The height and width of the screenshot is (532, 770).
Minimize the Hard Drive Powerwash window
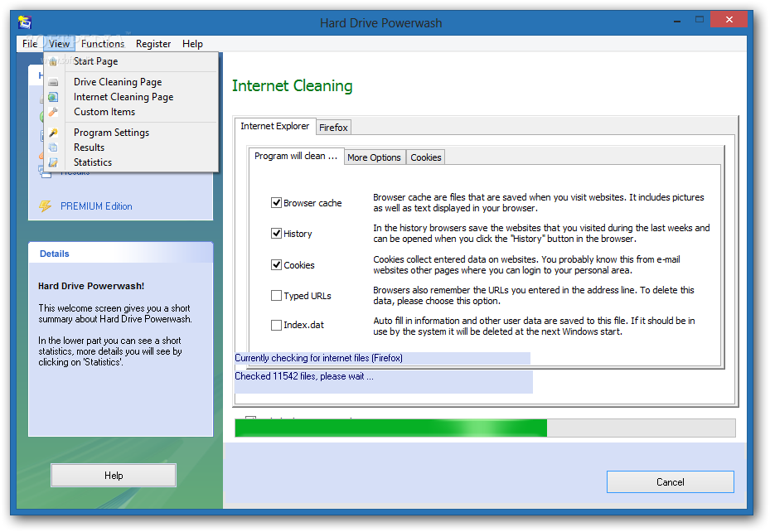pos(677,21)
